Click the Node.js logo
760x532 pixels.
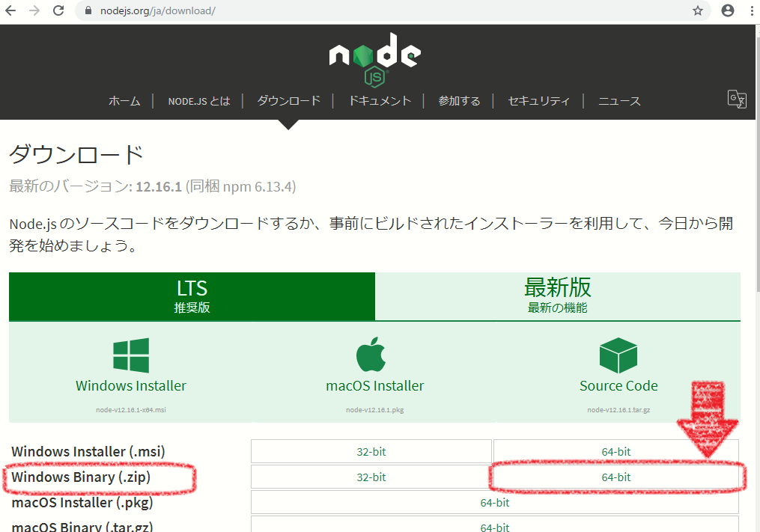[x=374, y=60]
